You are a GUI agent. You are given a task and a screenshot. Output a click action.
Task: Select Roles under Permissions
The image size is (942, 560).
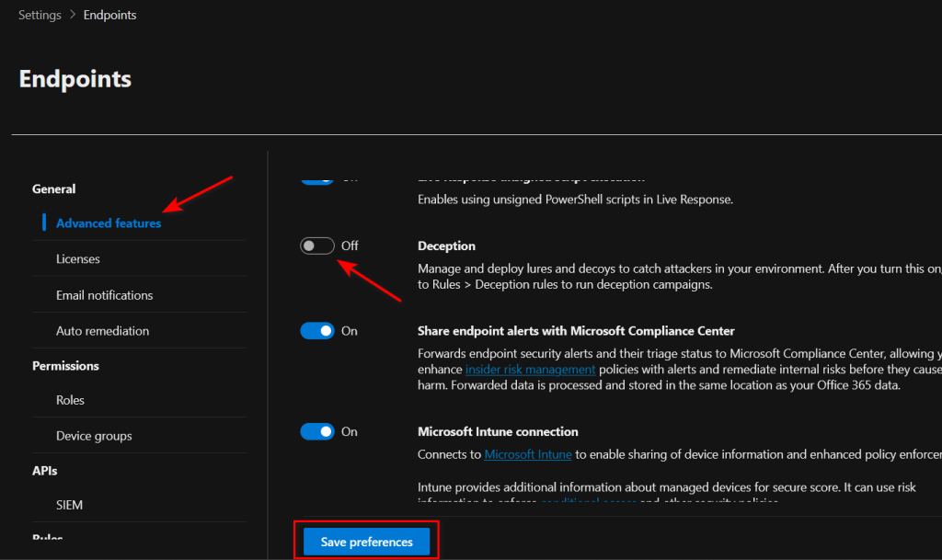tap(70, 400)
